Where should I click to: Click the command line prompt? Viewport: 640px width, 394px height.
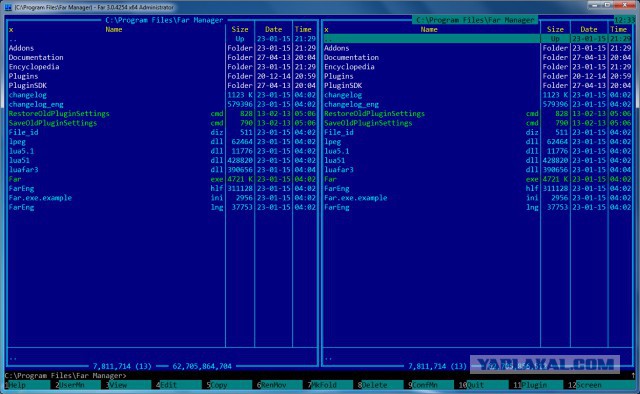66,375
